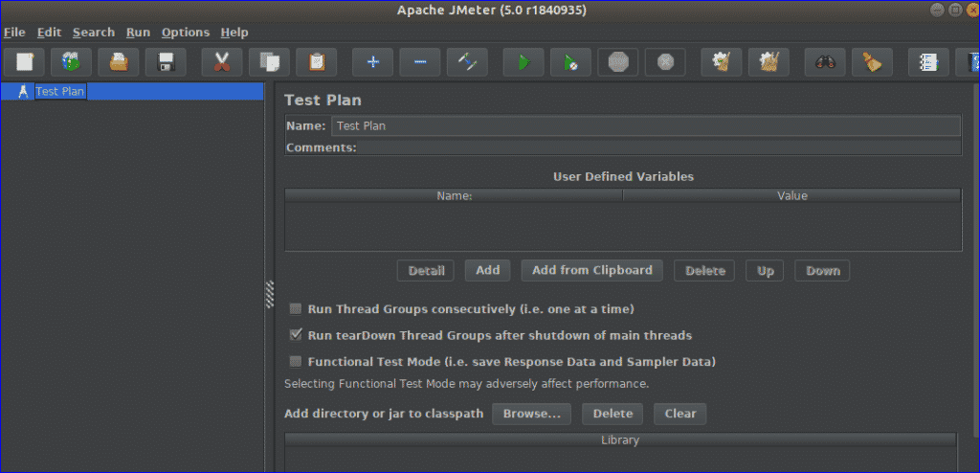
Task: Click Add from Clipboard button
Action: pos(591,270)
